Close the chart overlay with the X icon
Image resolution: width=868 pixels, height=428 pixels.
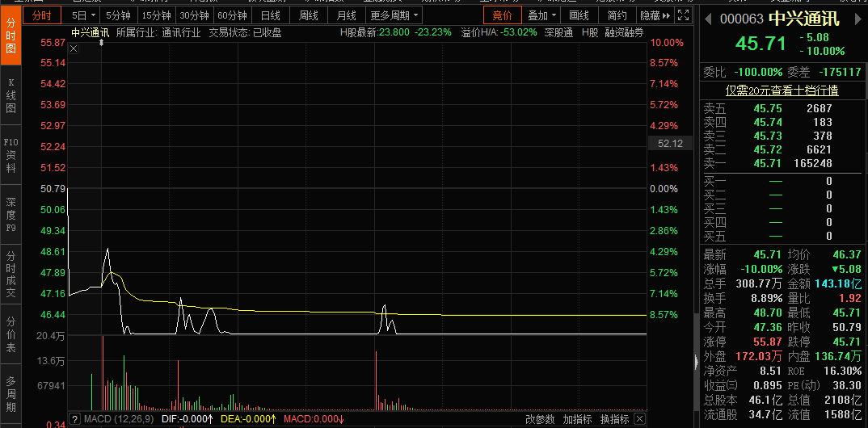point(74,48)
